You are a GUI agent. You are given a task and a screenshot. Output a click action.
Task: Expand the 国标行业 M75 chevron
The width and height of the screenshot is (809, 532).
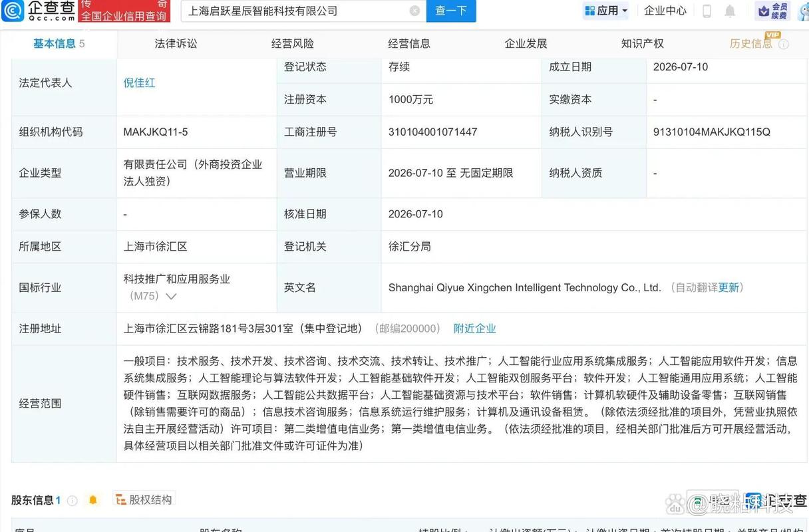[x=171, y=297]
